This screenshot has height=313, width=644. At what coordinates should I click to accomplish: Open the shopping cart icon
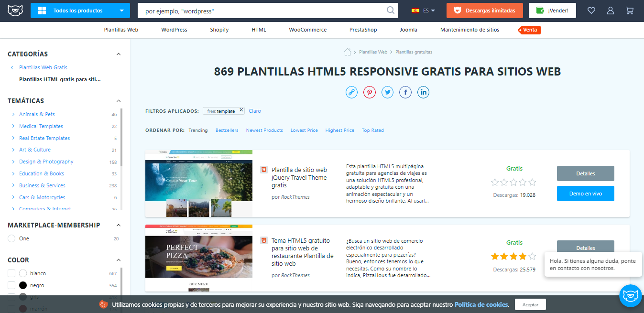tap(630, 11)
